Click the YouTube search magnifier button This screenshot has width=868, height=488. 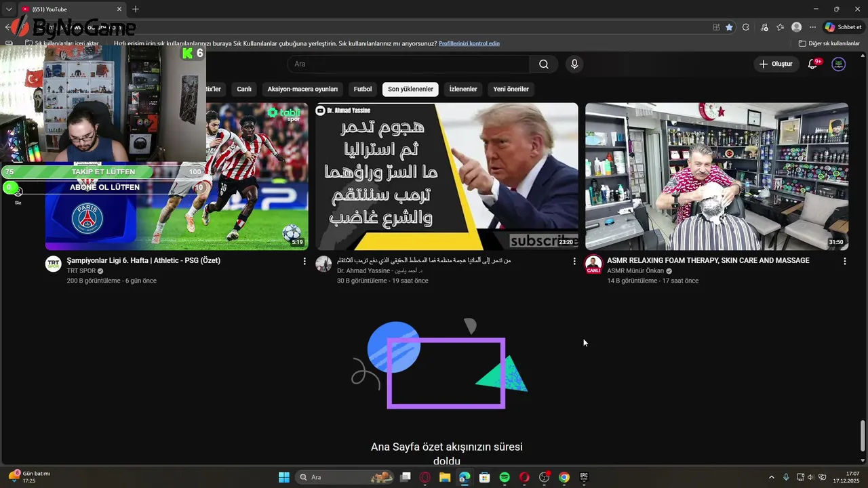coord(544,64)
